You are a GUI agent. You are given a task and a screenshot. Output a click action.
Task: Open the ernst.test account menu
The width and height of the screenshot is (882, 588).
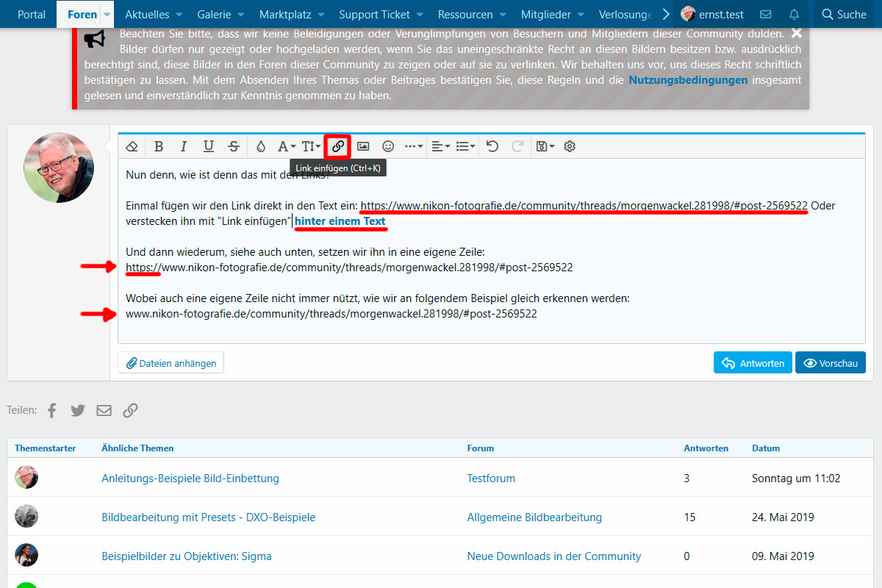711,14
